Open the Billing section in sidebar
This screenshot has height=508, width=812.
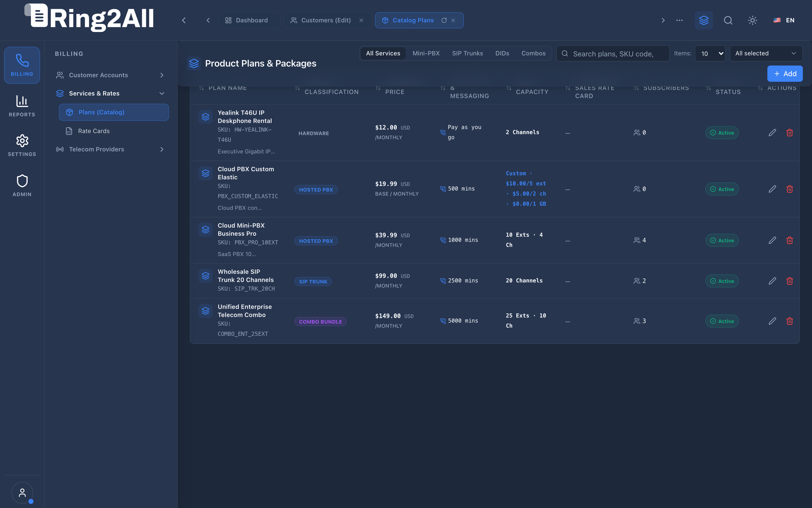(22, 65)
